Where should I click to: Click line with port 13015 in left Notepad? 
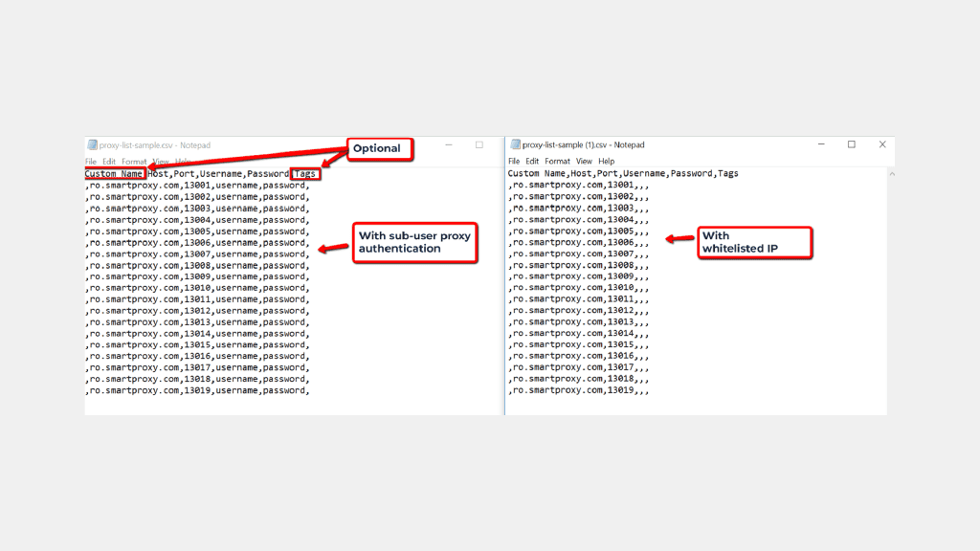[x=197, y=344]
